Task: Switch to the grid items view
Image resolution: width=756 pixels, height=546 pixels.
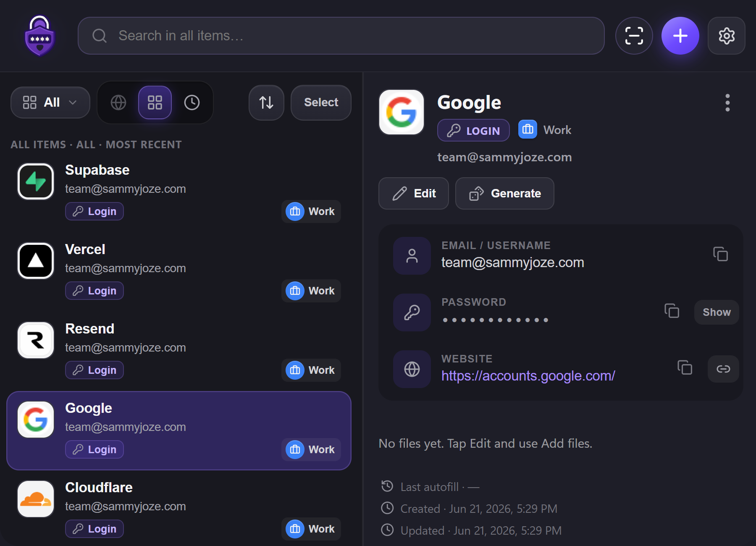Action: pyautogui.click(x=155, y=102)
